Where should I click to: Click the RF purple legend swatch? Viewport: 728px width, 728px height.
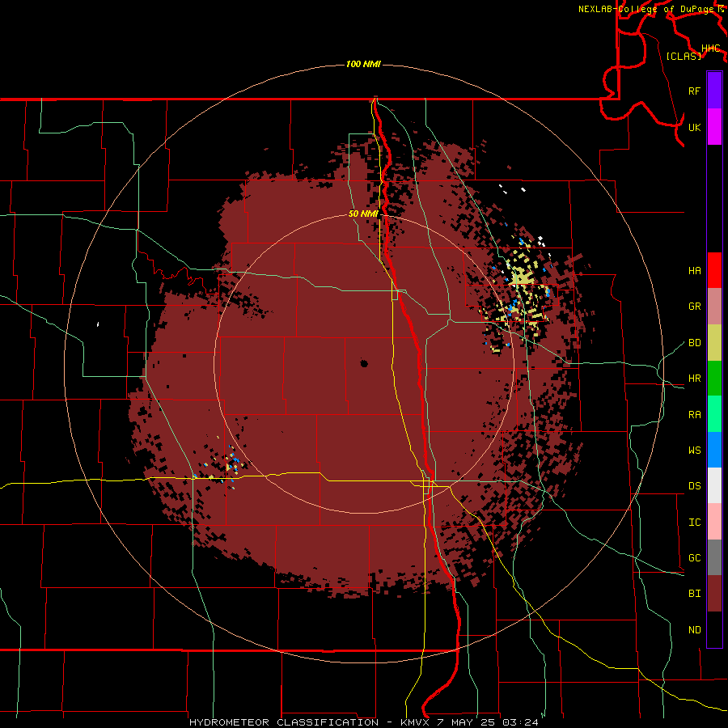coord(714,91)
